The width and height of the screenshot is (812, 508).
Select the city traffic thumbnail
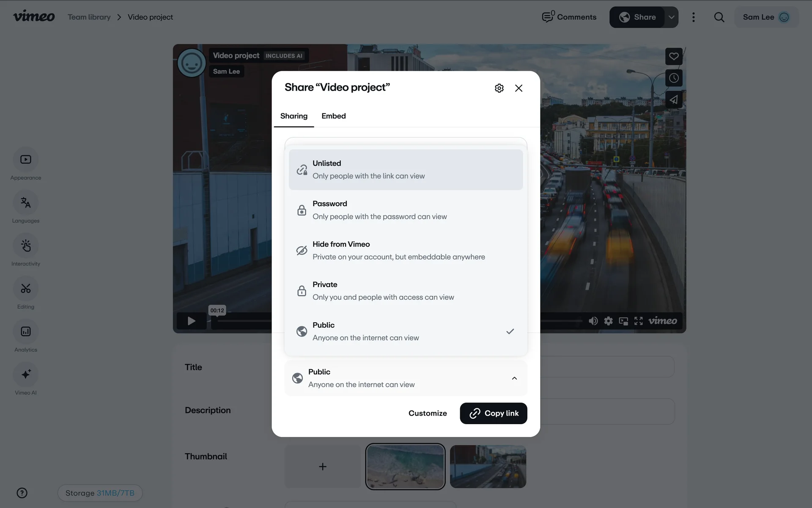point(488,467)
